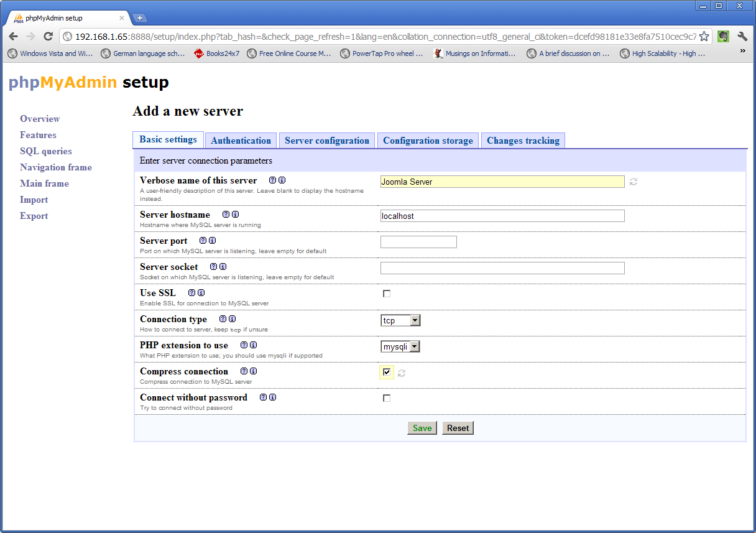Image resolution: width=756 pixels, height=533 pixels.
Task: Open the Export settings link
Action: pyautogui.click(x=34, y=216)
